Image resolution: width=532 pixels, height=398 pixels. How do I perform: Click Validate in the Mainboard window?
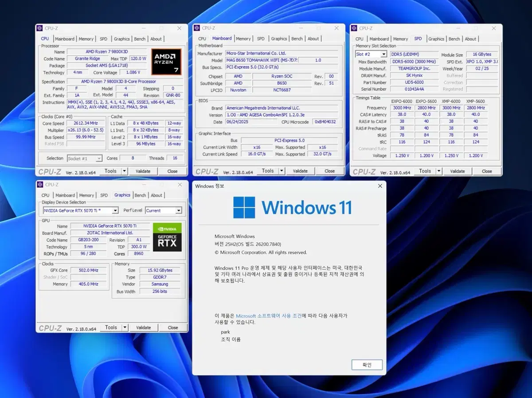point(300,171)
